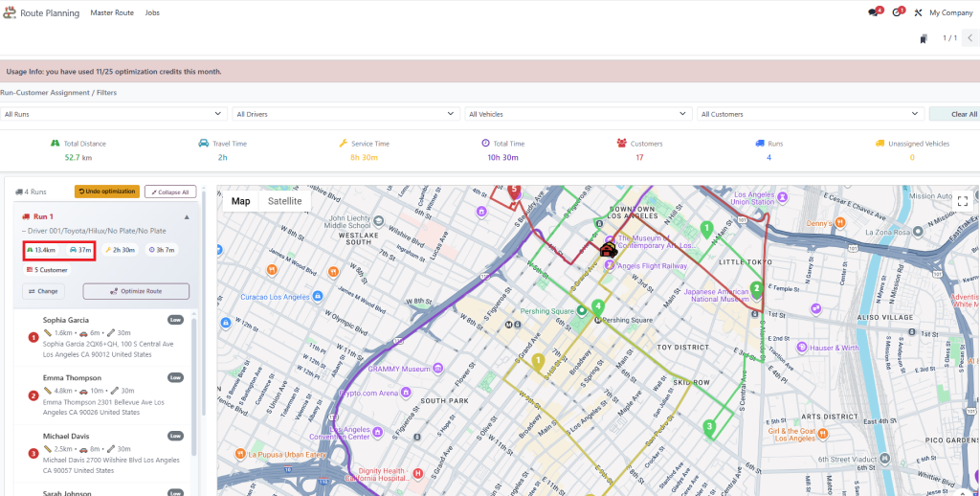This screenshot has width=980, height=496.
Task: Collapse Run 1 using its arrow
Action: (x=187, y=217)
